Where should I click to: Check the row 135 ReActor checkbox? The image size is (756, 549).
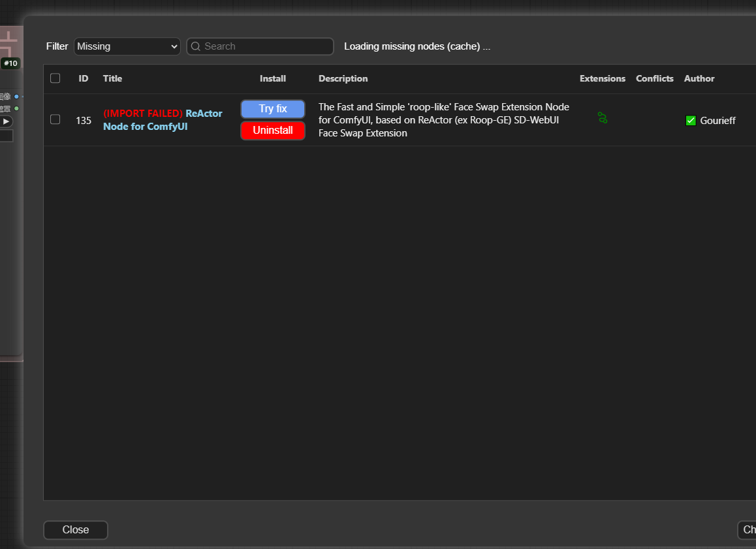[x=55, y=119]
